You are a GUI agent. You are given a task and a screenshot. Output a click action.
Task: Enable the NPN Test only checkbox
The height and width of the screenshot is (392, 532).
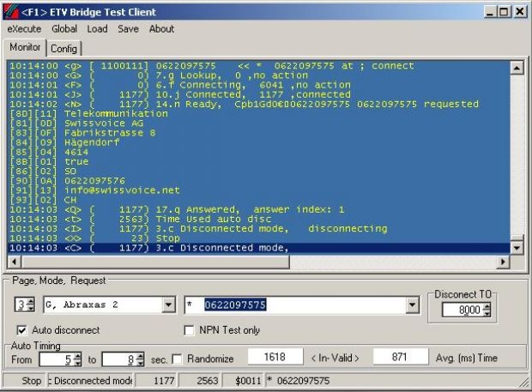tap(190, 330)
